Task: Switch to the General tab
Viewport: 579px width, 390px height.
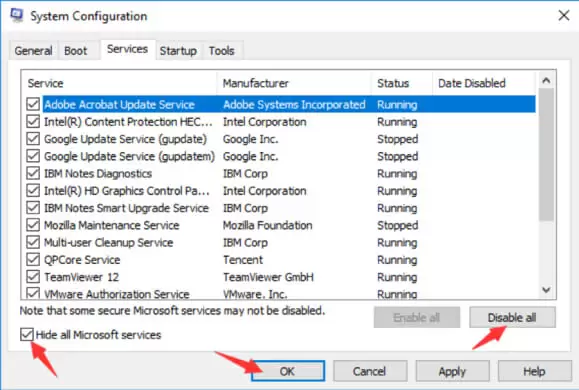Action: [x=33, y=51]
